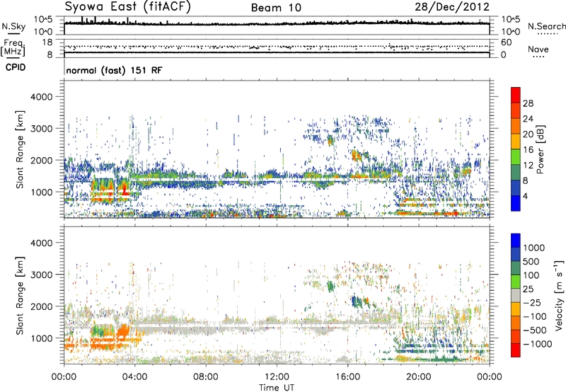The height and width of the screenshot is (392, 566).
Task: Click the red bottom of velocity color bar
Action: click(516, 350)
